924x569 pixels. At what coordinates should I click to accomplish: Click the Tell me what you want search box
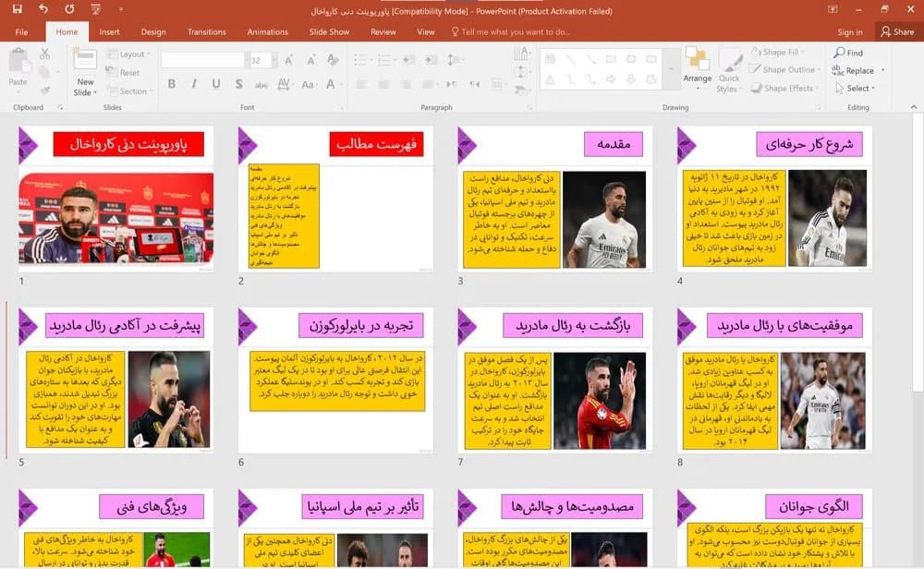pyautogui.click(x=510, y=31)
